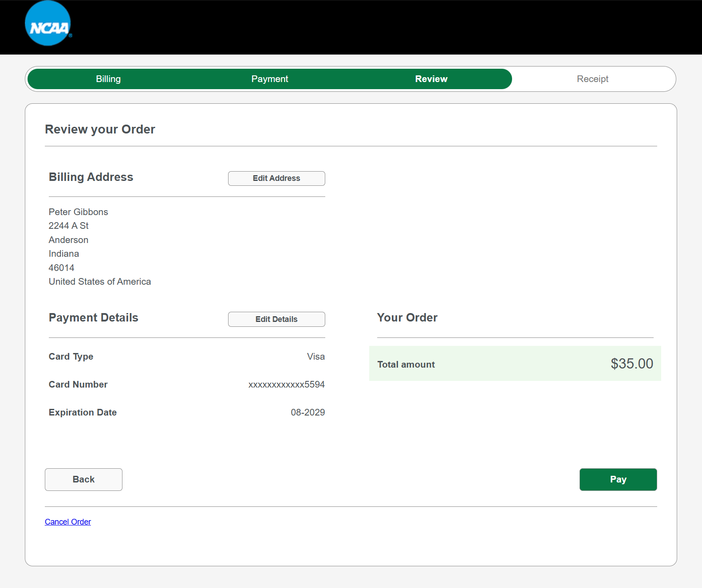Click the ZIP code 46014
This screenshot has height=588, width=702.
pyautogui.click(x=62, y=268)
